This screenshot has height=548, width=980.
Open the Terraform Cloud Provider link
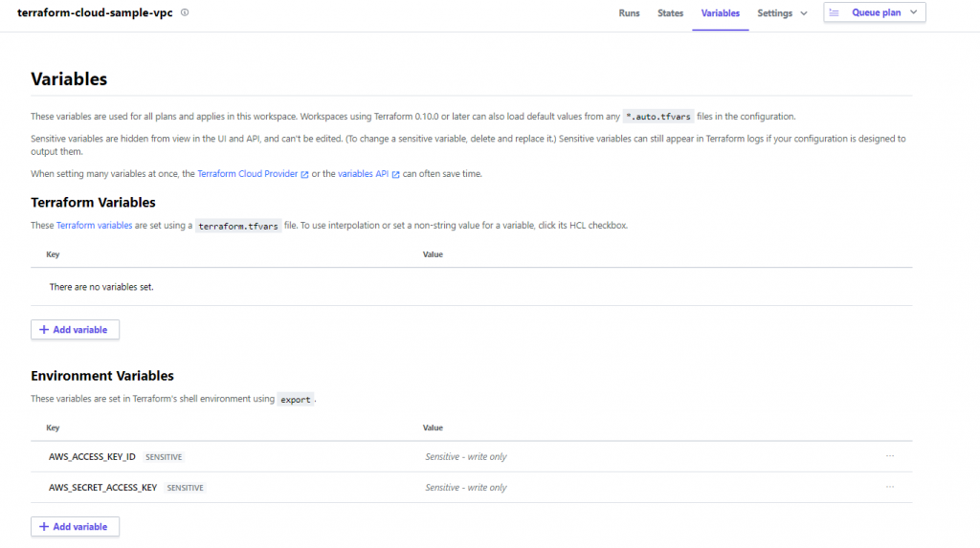(x=248, y=174)
